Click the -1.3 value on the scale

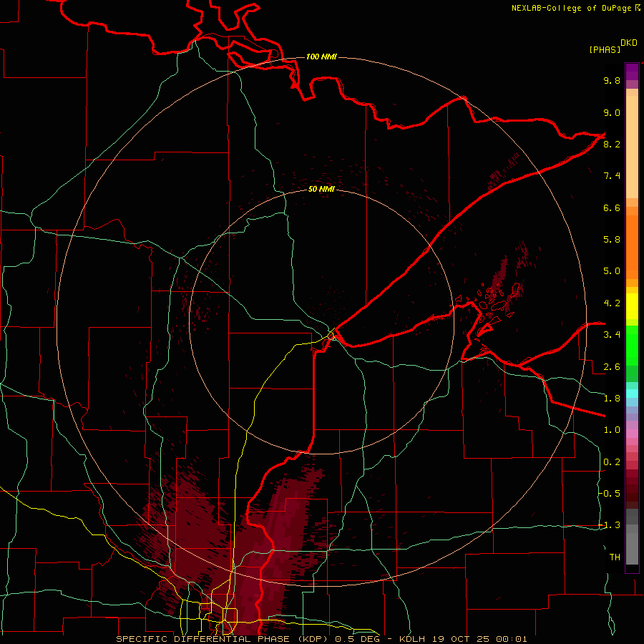point(609,525)
